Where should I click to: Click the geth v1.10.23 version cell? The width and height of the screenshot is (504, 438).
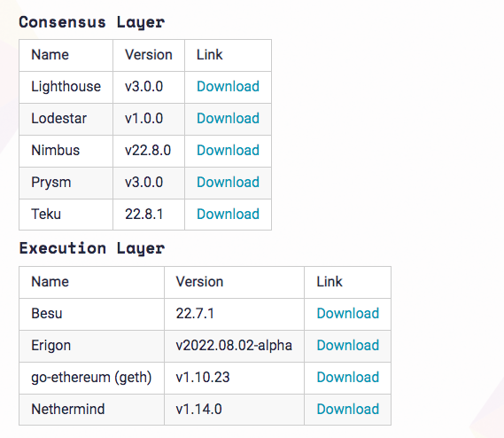coord(234,378)
